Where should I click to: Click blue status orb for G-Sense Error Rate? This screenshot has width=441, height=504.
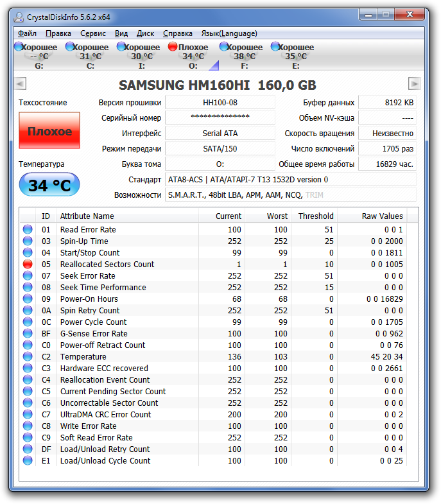28,333
